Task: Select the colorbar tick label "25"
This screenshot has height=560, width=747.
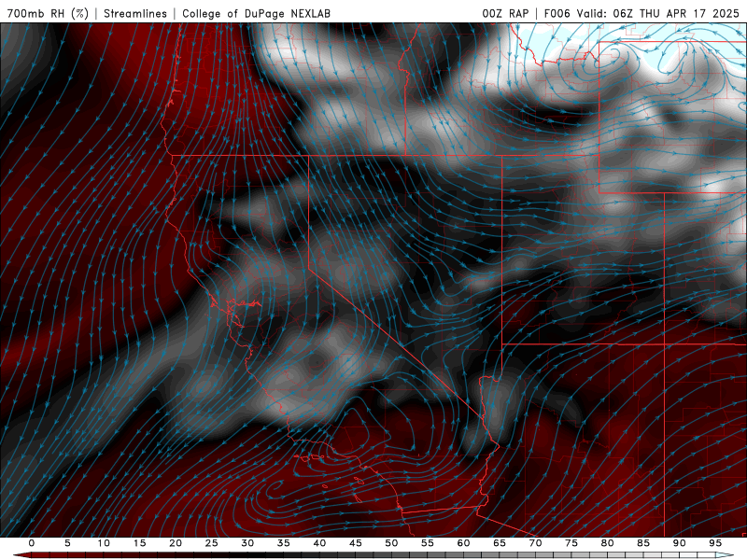Action: [x=212, y=543]
